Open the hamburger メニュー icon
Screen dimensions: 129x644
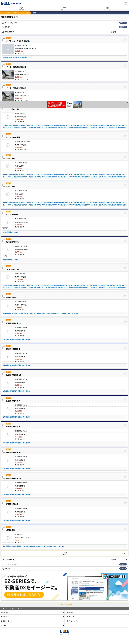click(126, 3)
